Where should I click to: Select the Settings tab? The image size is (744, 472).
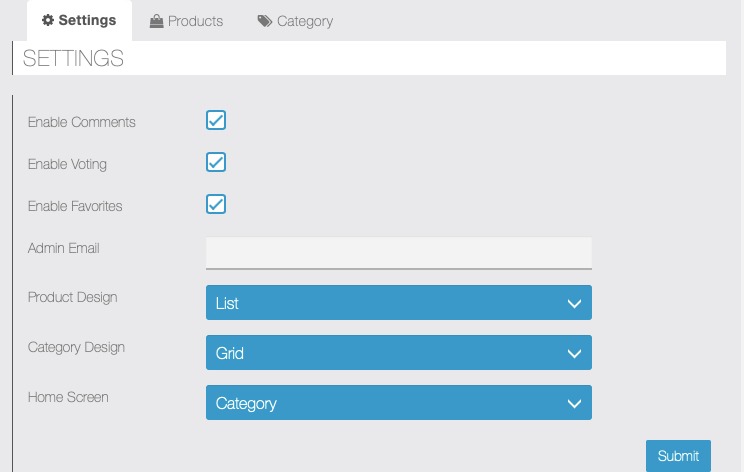(x=79, y=20)
